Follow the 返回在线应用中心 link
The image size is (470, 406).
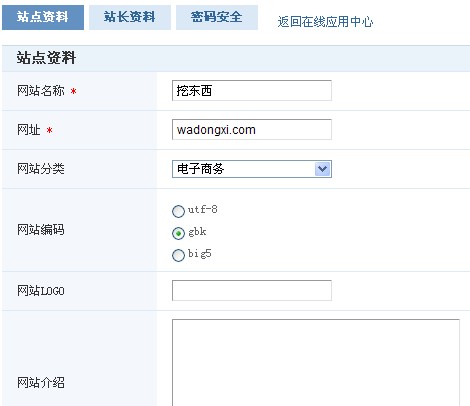point(325,22)
